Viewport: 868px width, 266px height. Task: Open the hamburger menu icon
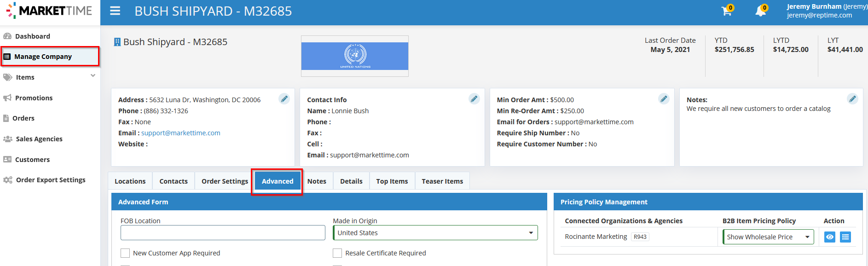click(x=115, y=11)
